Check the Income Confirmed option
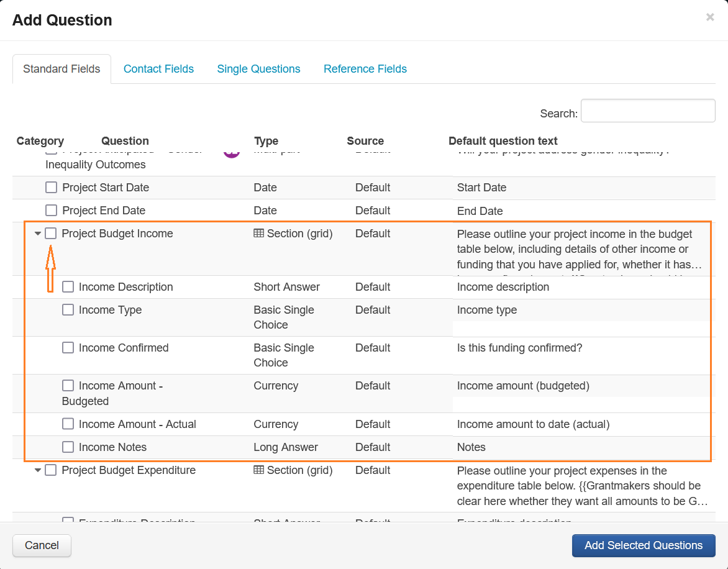The width and height of the screenshot is (728, 569). click(68, 348)
